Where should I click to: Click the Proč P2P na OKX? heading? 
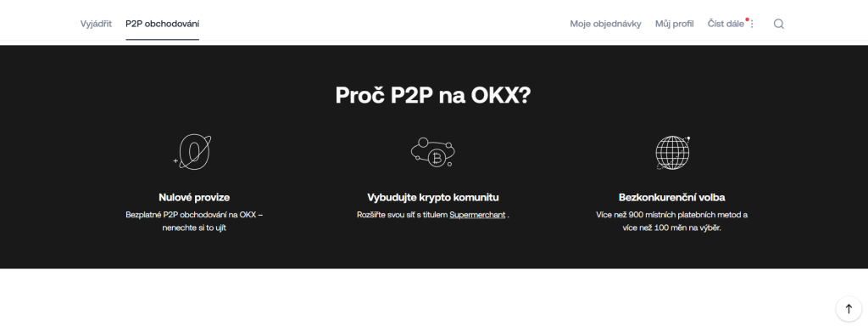tap(433, 96)
